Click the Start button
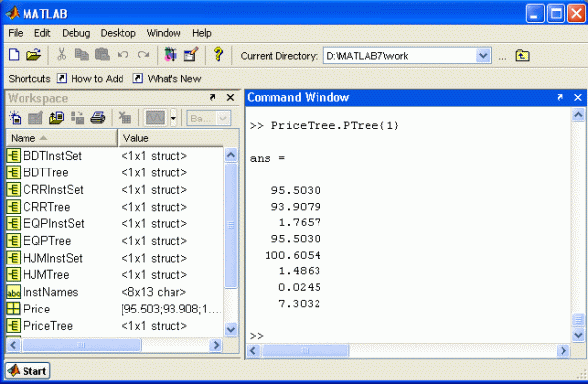The height and width of the screenshot is (384, 588). click(x=27, y=371)
